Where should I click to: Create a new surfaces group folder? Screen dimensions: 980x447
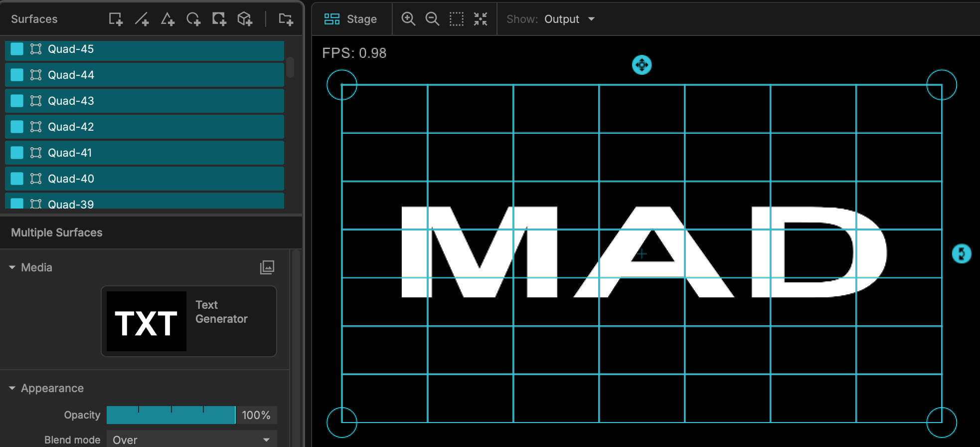tap(286, 19)
